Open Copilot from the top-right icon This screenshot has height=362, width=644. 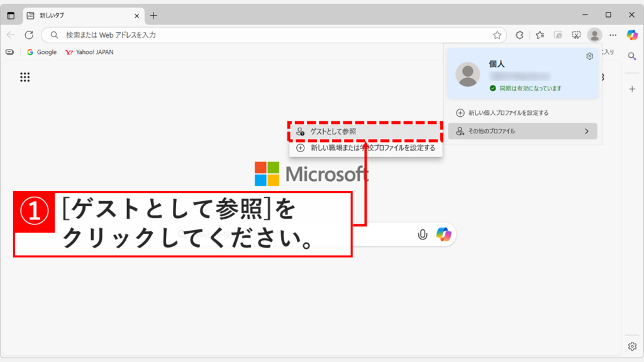632,35
